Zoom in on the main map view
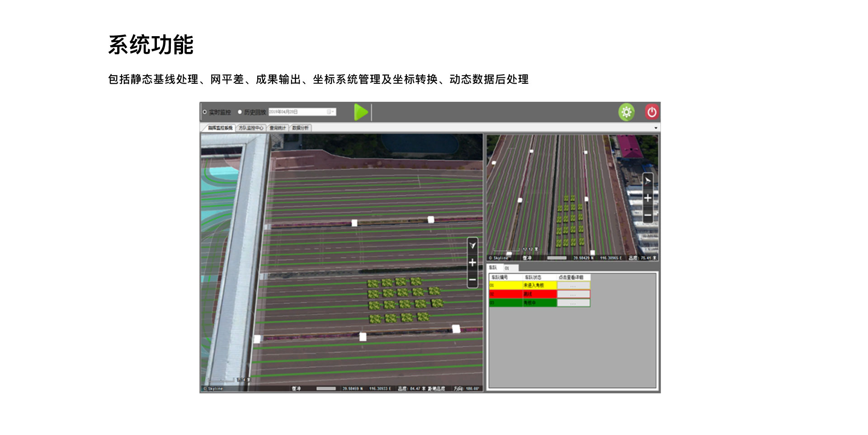 (472, 263)
